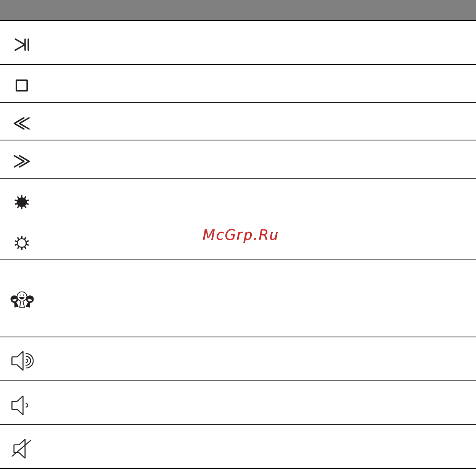The image size is (476, 469).
Task: Mute sound with the crossed speaker icon
Action: tap(21, 449)
